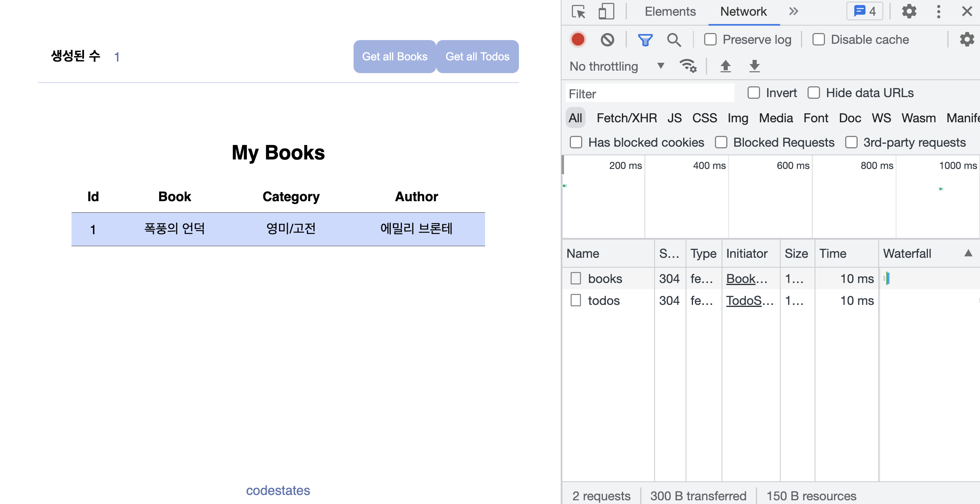
Task: Sort by the Waterfall column arrow
Action: [x=968, y=253]
